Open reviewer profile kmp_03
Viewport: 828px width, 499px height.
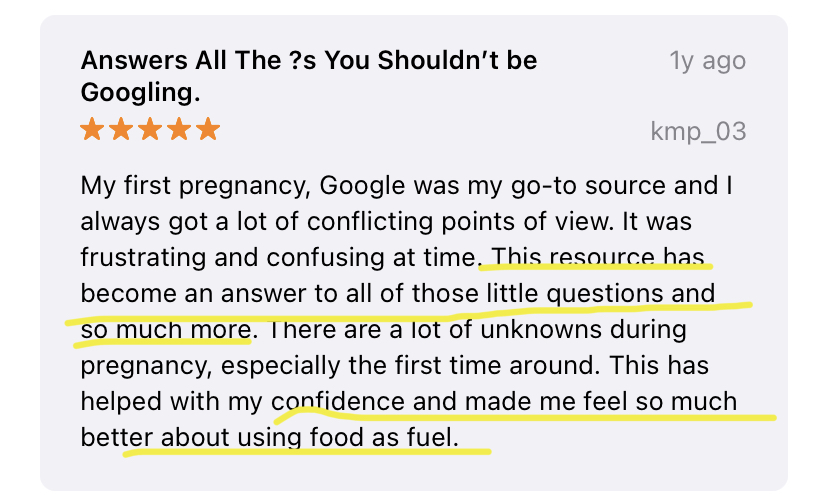click(x=698, y=131)
